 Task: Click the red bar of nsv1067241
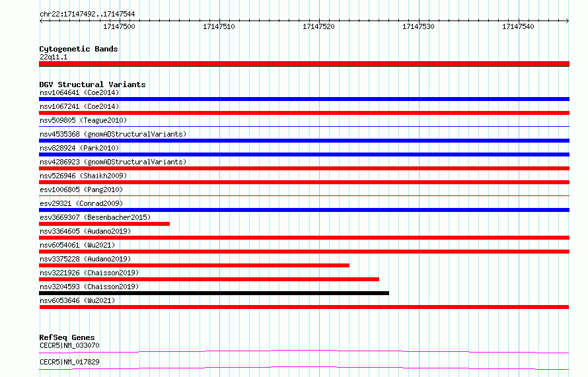pos(304,113)
